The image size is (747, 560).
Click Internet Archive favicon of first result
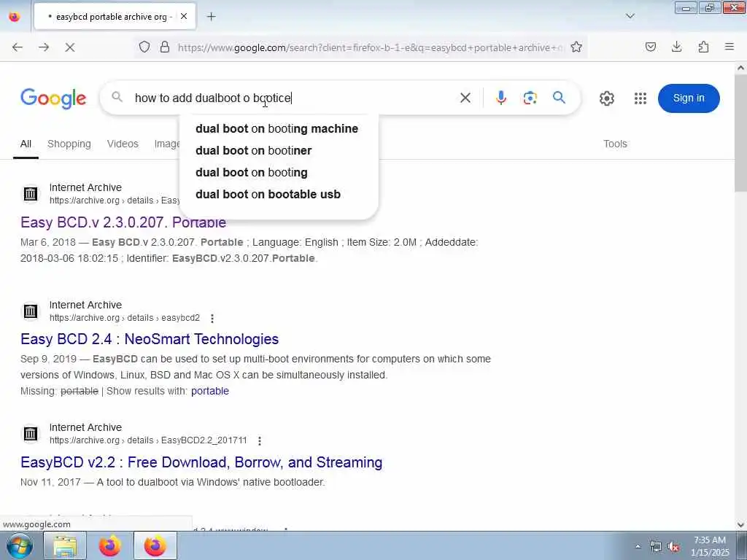(x=31, y=194)
